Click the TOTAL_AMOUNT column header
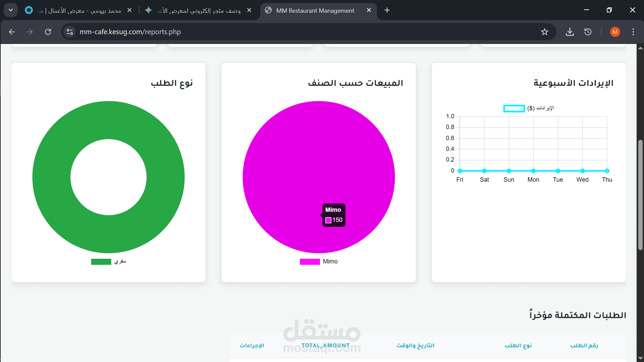Image resolution: width=644 pixels, height=362 pixels. tap(325, 345)
